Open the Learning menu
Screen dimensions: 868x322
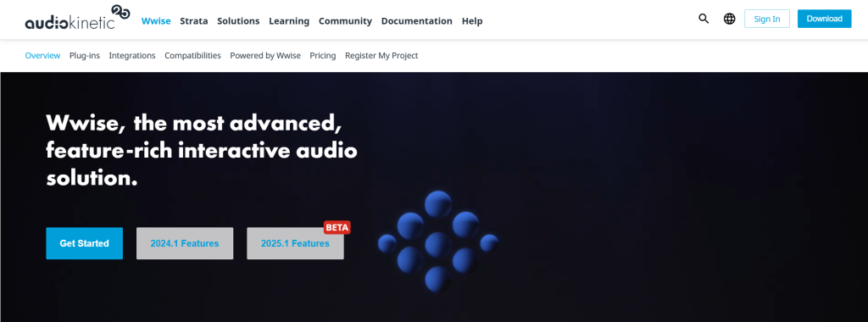click(x=289, y=21)
